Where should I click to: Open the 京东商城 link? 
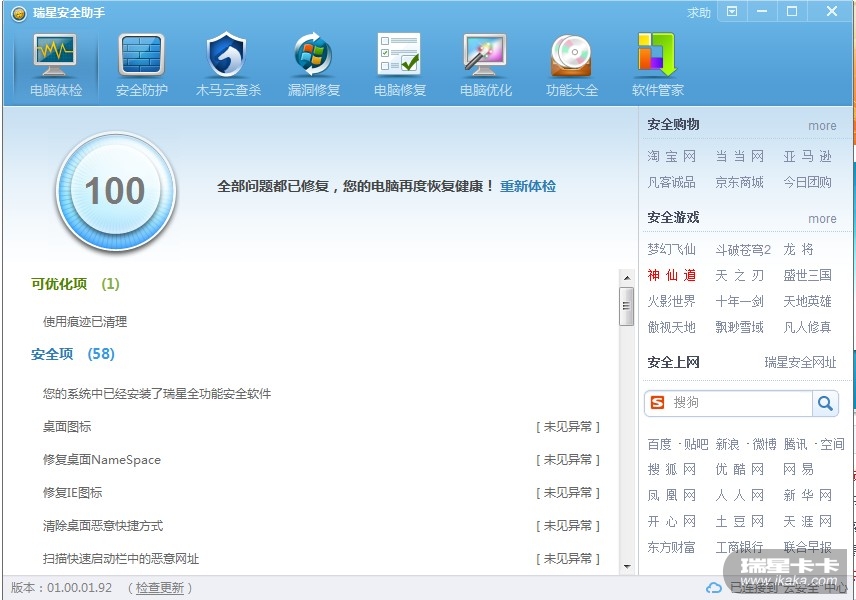tap(740, 182)
